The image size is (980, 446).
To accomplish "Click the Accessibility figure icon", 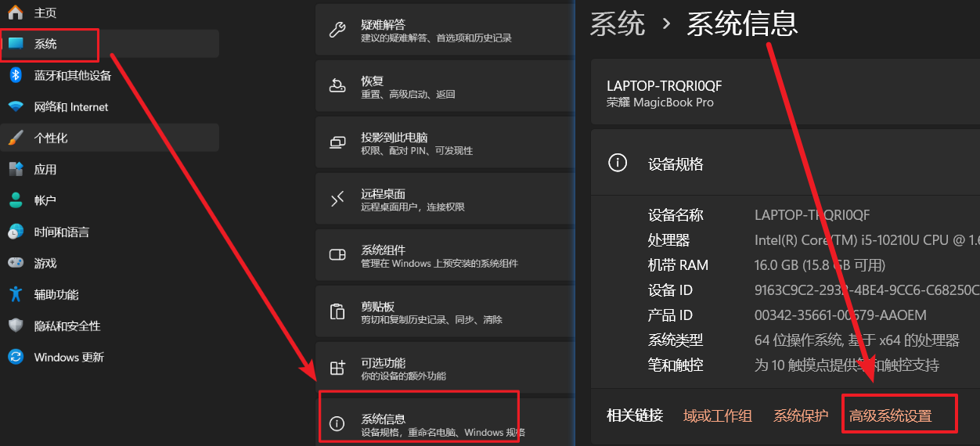I will pos(16,294).
